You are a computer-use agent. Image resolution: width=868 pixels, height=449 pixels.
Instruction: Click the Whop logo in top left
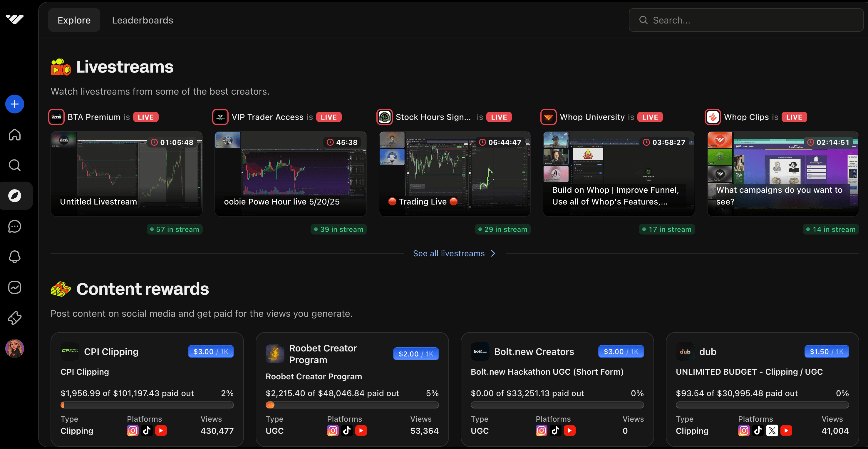[14, 20]
